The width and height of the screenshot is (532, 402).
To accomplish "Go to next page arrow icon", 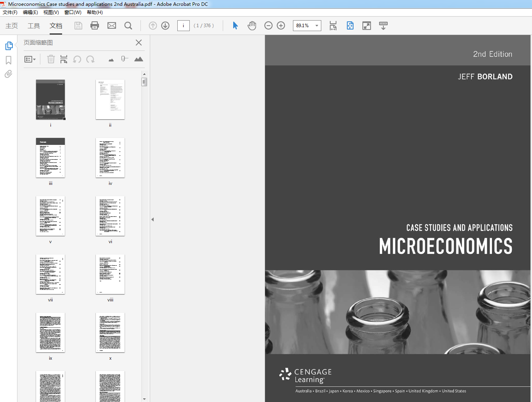I will point(165,26).
